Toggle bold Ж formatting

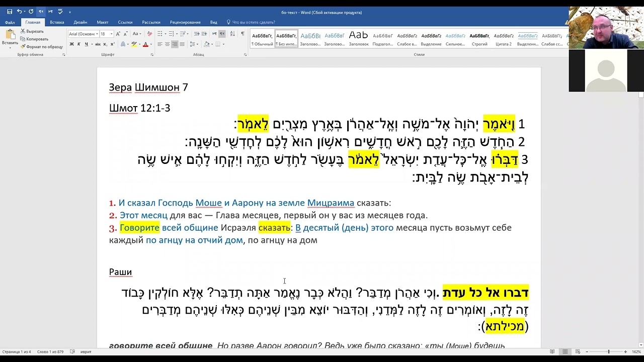(71, 44)
